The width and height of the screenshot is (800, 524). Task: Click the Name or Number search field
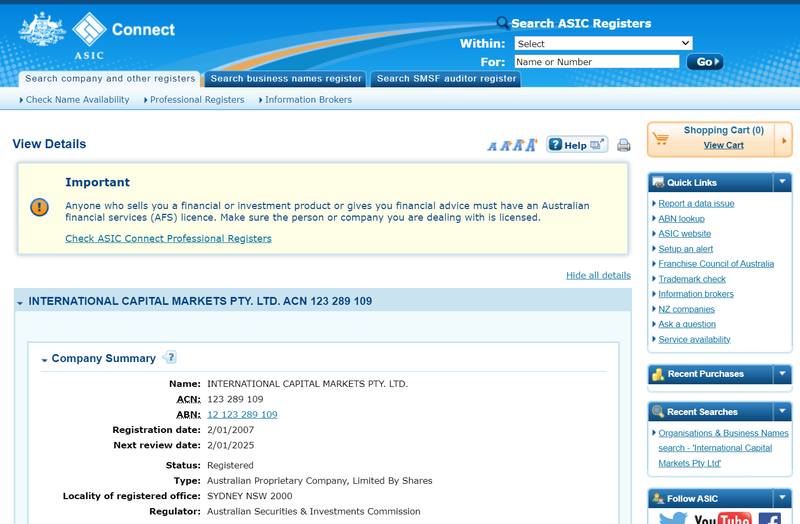[596, 62]
